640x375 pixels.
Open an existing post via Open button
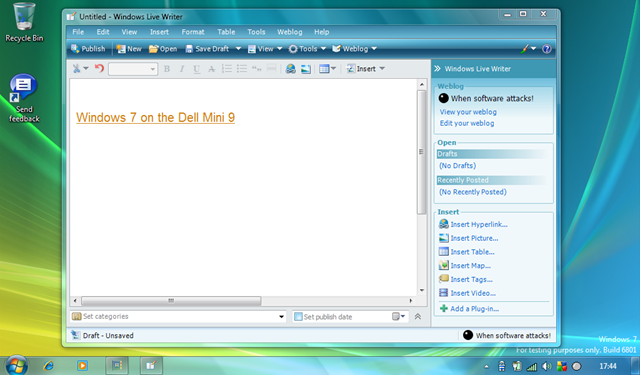pos(163,49)
